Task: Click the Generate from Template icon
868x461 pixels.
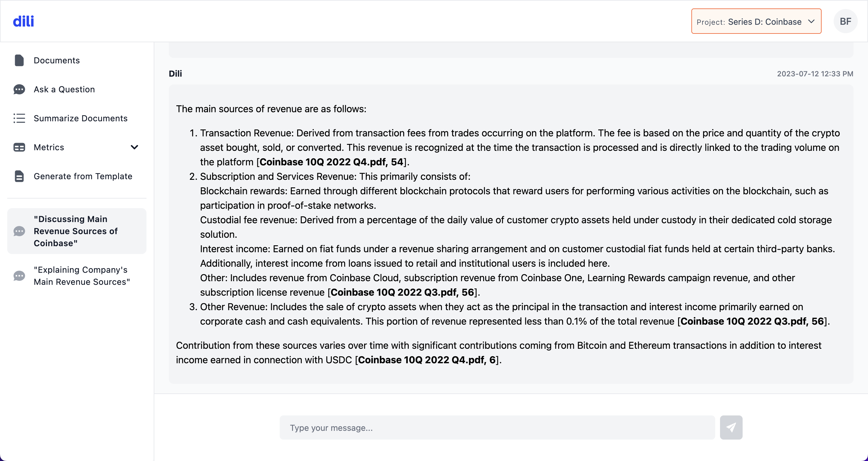Action: click(19, 176)
